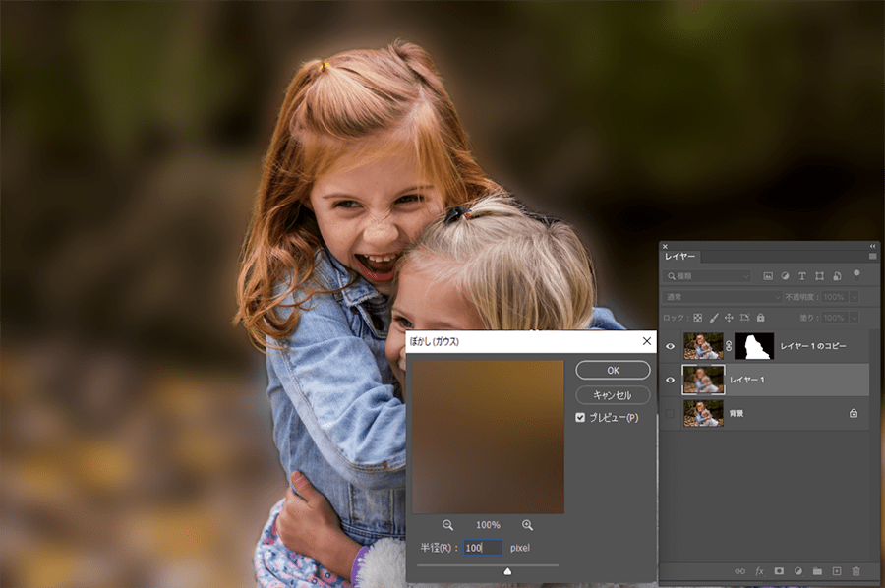The width and height of the screenshot is (885, 588).
Task: Filter layers by adjustment layer type
Action: pos(785,276)
